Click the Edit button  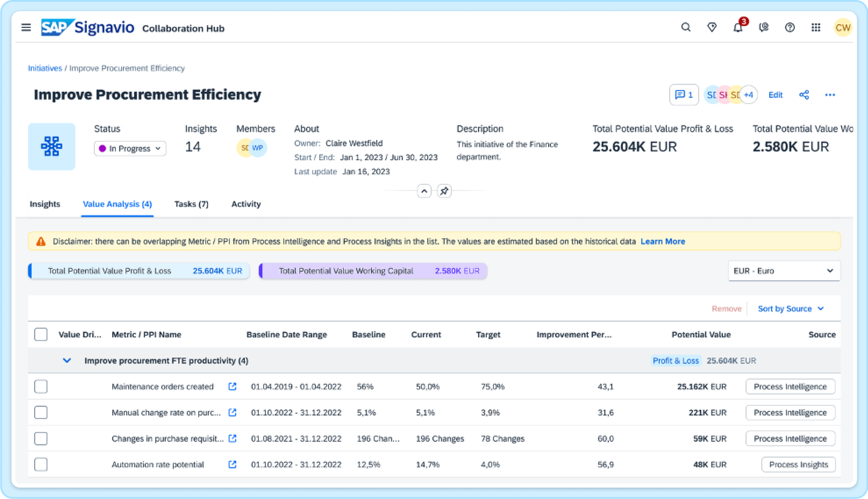click(775, 95)
